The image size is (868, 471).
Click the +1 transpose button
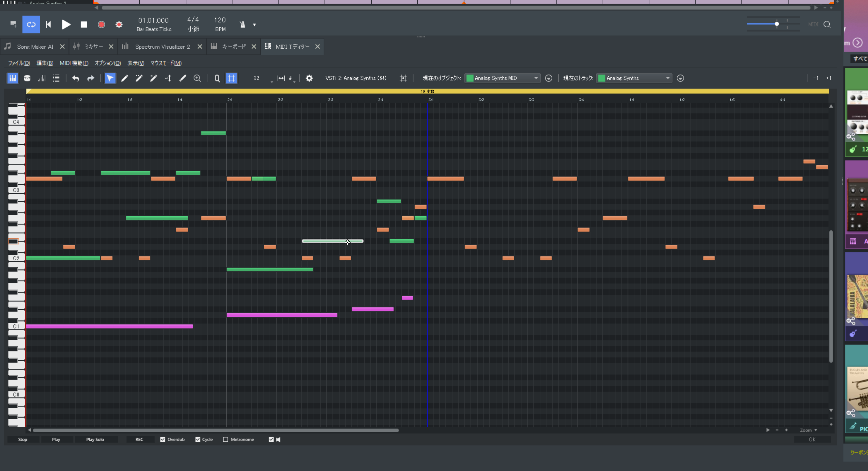828,78
